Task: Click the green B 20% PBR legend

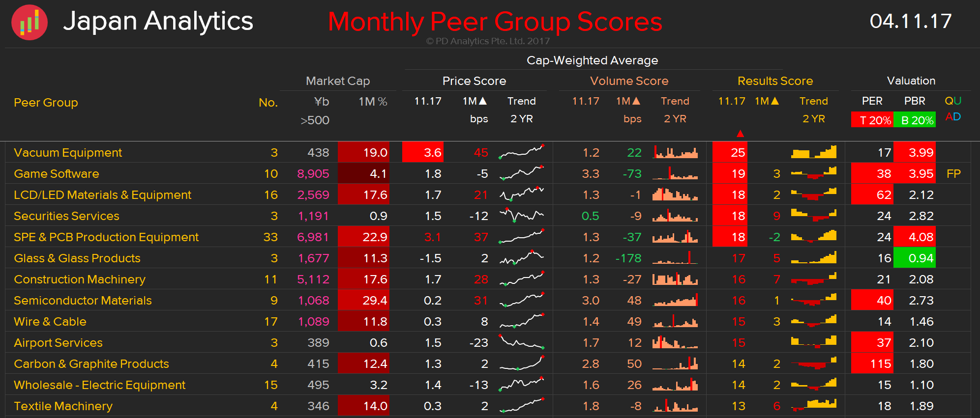Action: 915,120
